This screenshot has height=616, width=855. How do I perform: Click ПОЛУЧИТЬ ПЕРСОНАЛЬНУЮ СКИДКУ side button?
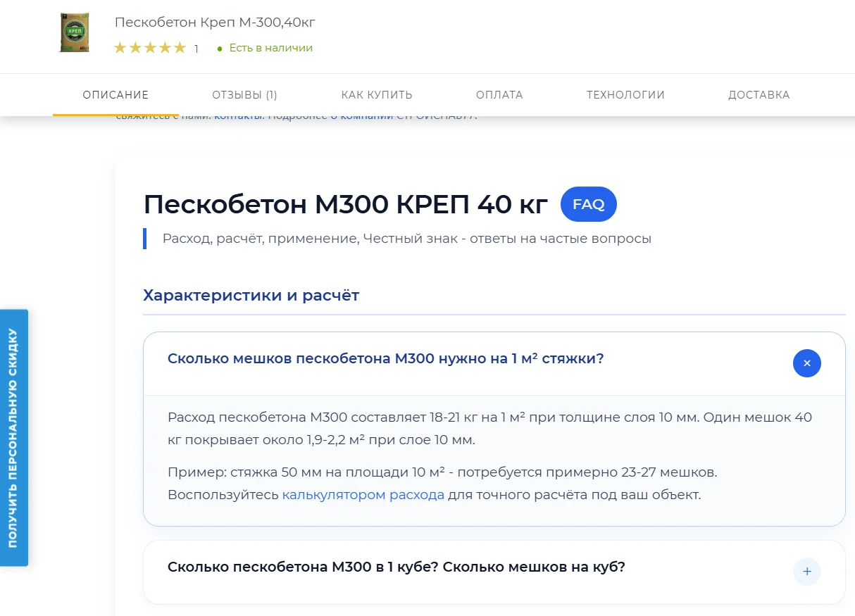pos(13,438)
